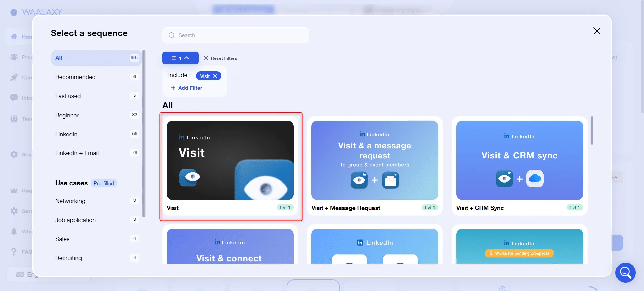Select the LinkedIn + Email category

click(x=96, y=153)
